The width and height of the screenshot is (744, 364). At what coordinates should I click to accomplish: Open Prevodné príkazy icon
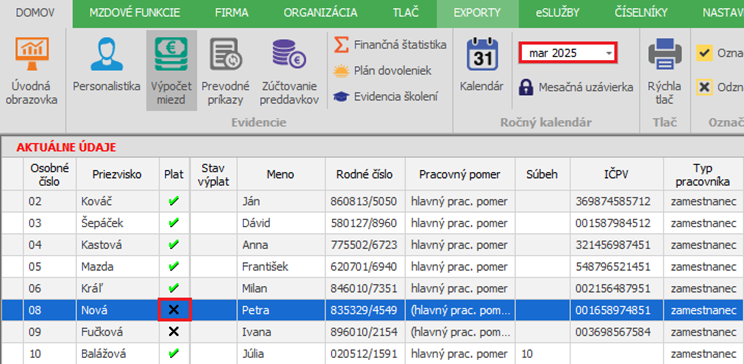(226, 54)
